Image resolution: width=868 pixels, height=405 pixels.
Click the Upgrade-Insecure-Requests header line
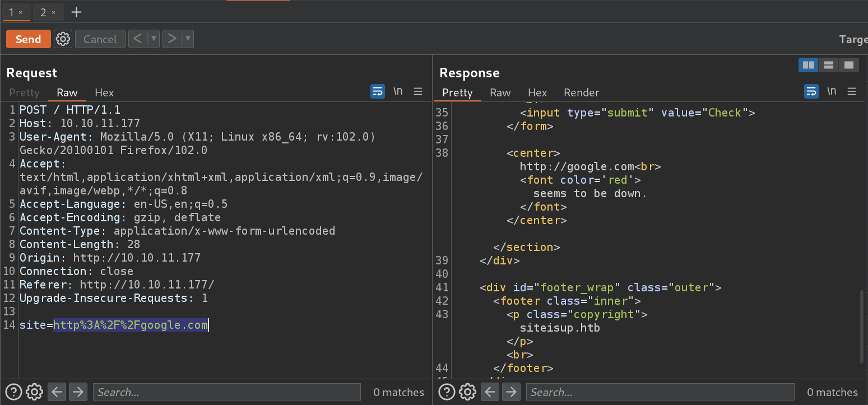114,298
